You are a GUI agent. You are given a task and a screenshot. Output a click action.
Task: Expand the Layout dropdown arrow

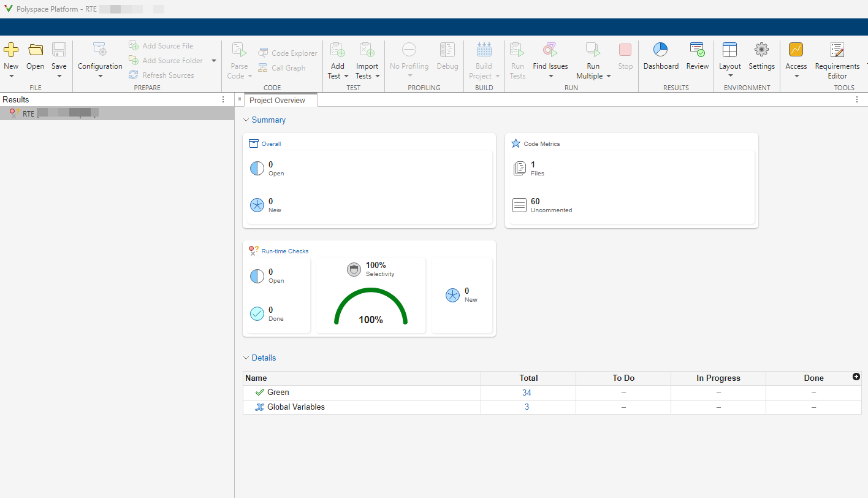(x=730, y=76)
